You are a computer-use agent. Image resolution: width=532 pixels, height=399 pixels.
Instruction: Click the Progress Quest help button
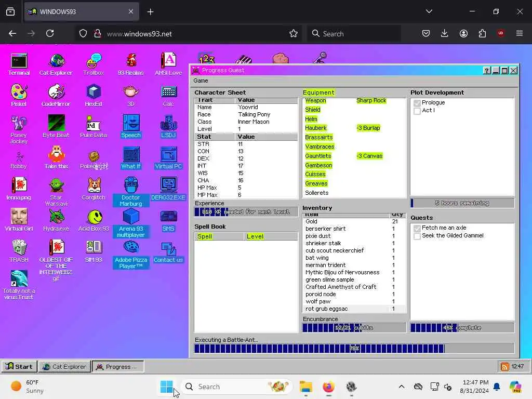point(486,70)
